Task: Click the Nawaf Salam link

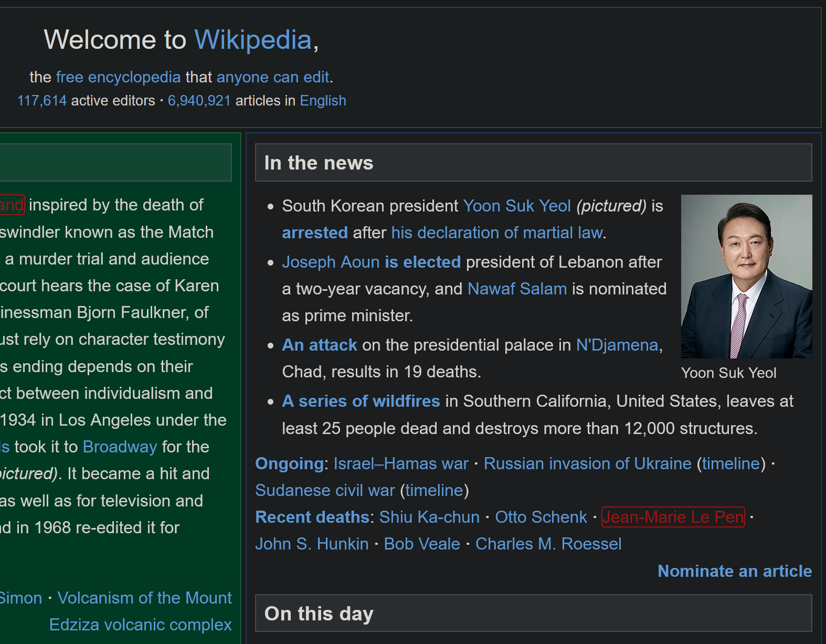Action: 517,289
